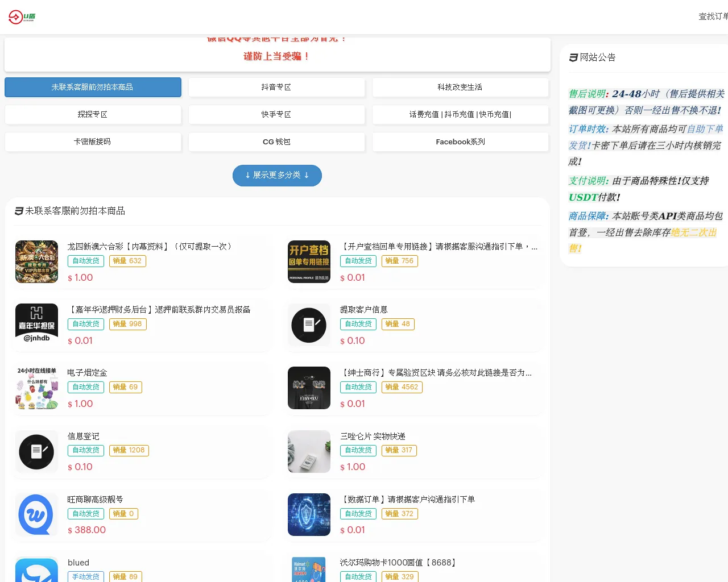The height and width of the screenshot is (582, 728).
Task: Click the 信息登记 product icon
Action: 36,451
